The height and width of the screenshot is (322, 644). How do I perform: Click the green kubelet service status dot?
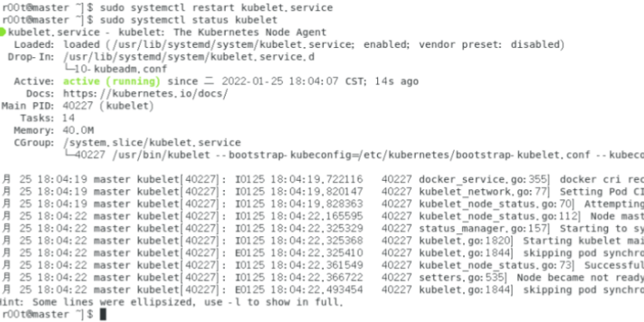coord(2,32)
